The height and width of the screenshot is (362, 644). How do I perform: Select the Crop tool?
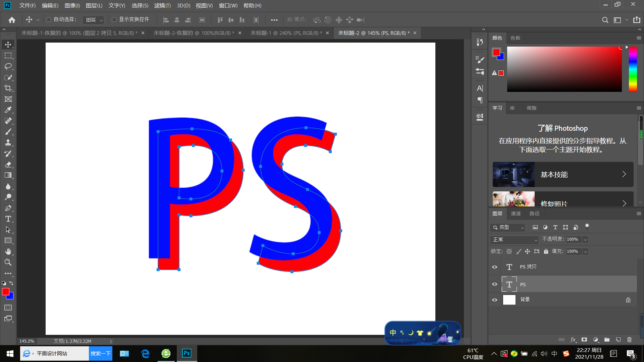click(8, 88)
